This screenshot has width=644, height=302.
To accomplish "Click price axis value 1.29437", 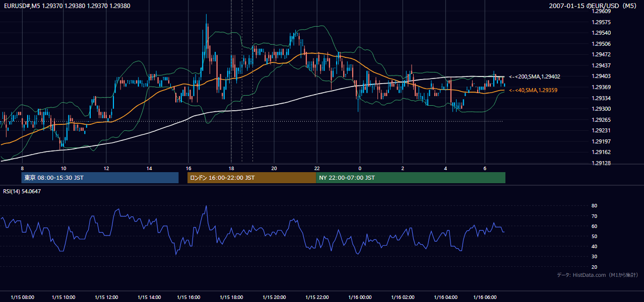I will coord(601,65).
